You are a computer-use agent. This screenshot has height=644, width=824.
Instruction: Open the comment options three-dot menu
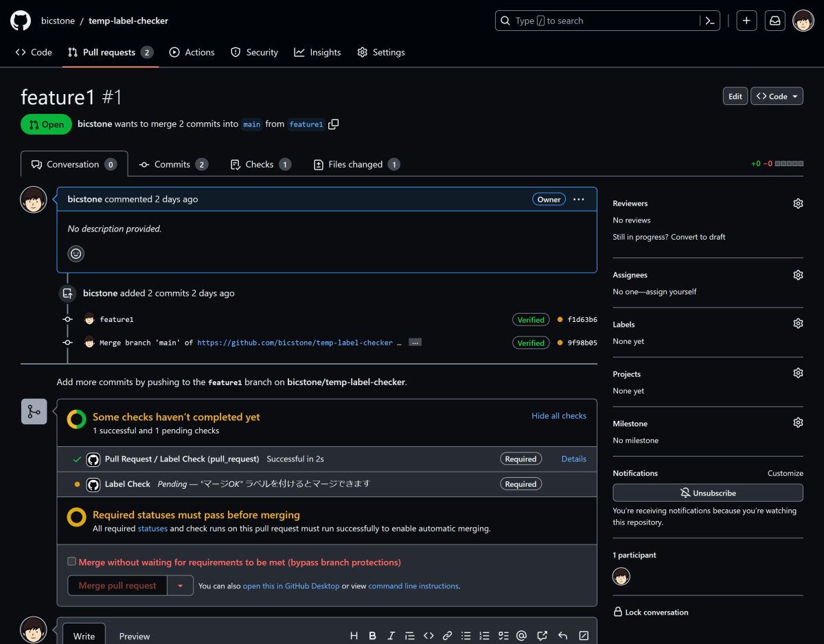tap(579, 199)
